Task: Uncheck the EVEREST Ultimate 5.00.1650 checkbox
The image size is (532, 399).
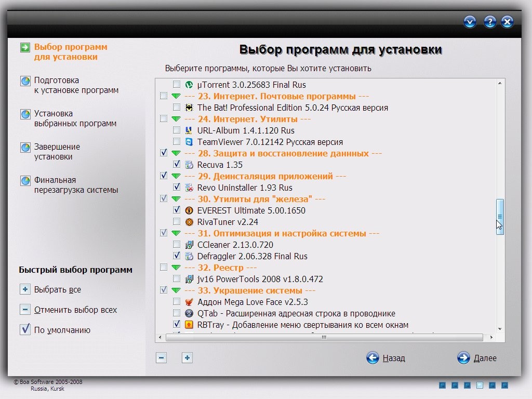Action: click(x=177, y=210)
